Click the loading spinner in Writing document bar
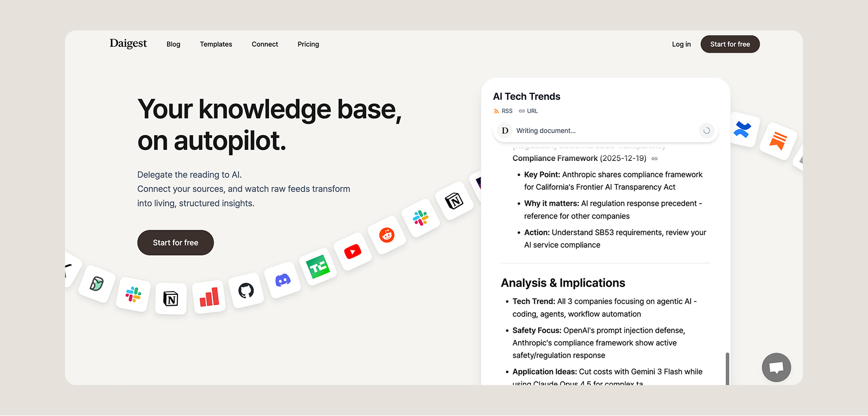The height and width of the screenshot is (416, 868). (706, 131)
